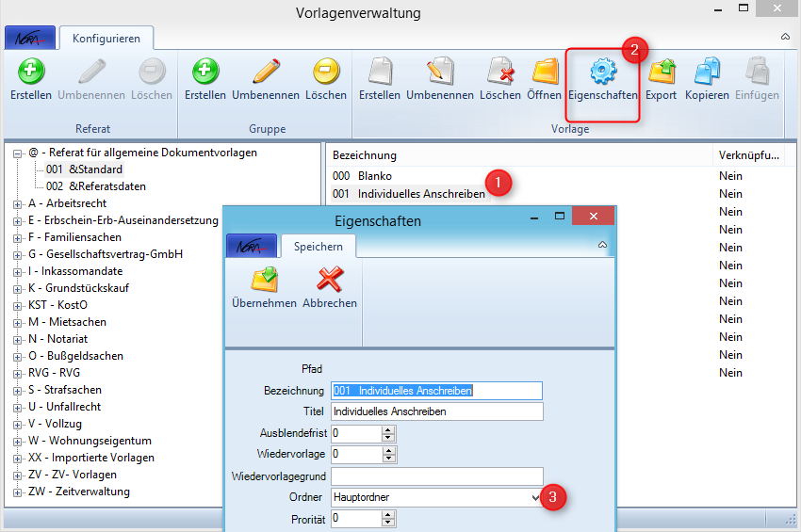Open the Ordner dropdown showing Hauptordner
801x532 pixels.
pos(536,497)
